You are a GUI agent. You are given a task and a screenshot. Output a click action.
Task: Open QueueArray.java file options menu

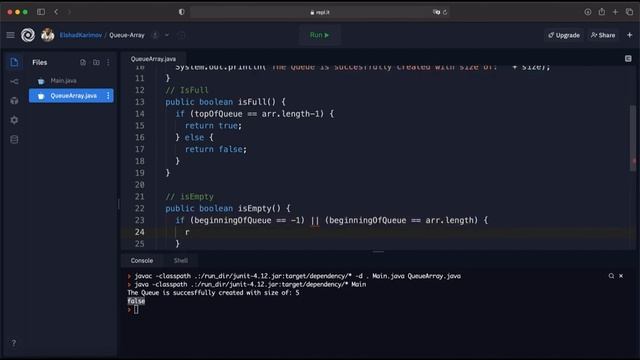tap(108, 96)
